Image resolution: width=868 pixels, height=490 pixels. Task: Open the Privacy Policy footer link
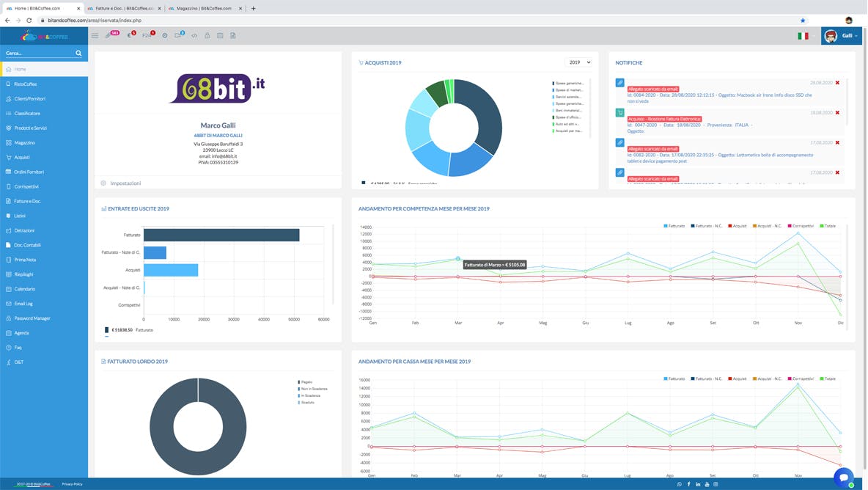[x=72, y=484]
